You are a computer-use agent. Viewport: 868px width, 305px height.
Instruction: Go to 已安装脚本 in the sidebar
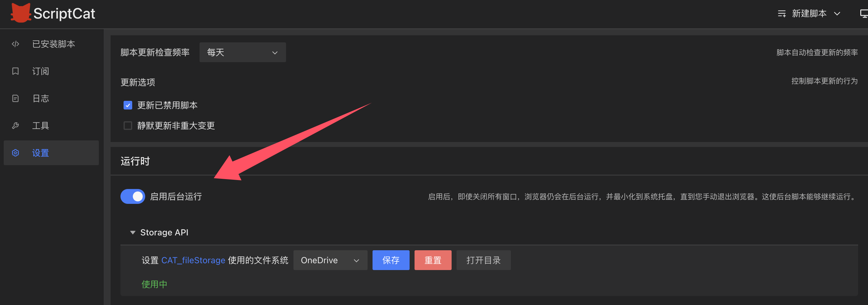53,44
